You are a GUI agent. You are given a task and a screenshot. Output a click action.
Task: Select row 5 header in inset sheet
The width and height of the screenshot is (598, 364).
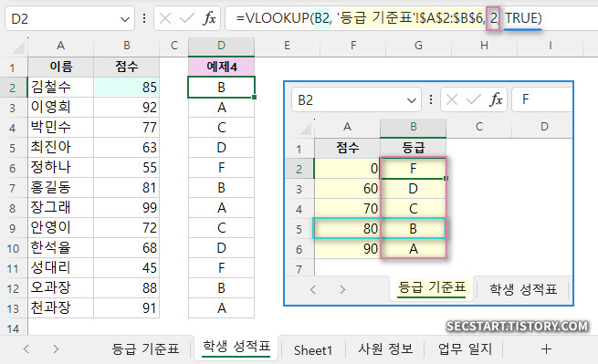pyautogui.click(x=299, y=229)
